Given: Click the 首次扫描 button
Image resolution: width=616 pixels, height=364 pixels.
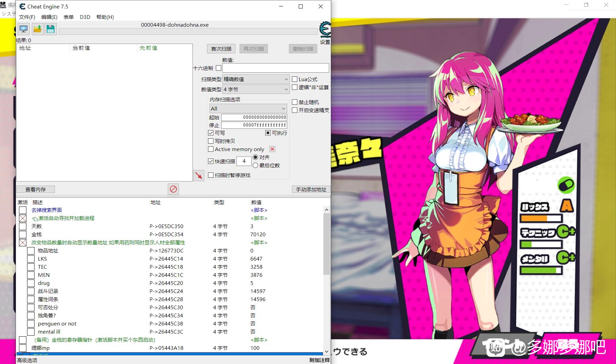Looking at the screenshot, I should [x=221, y=49].
